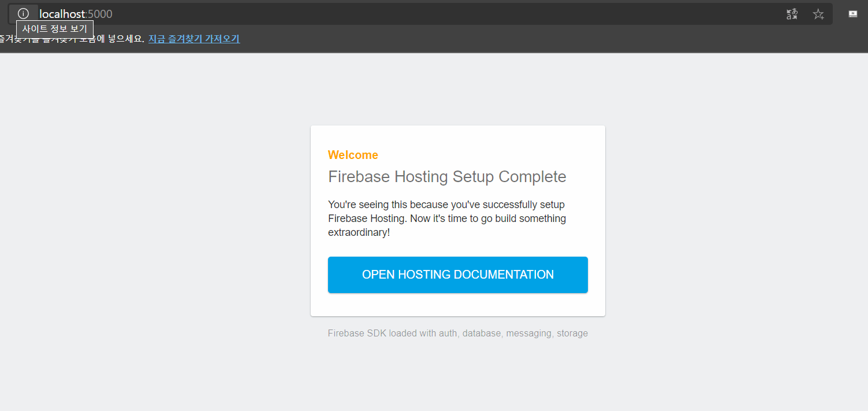
Task: Open the icon right of the address bar
Action: click(853, 14)
